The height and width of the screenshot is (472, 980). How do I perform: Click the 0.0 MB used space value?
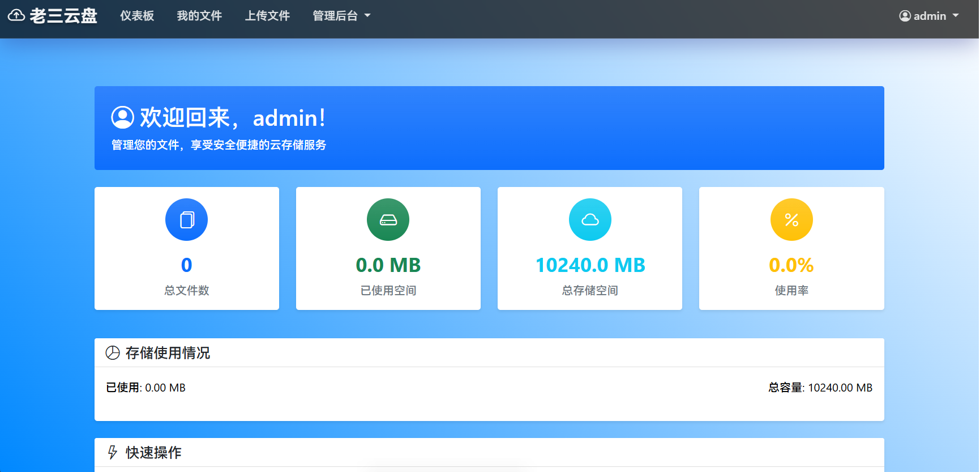(388, 265)
